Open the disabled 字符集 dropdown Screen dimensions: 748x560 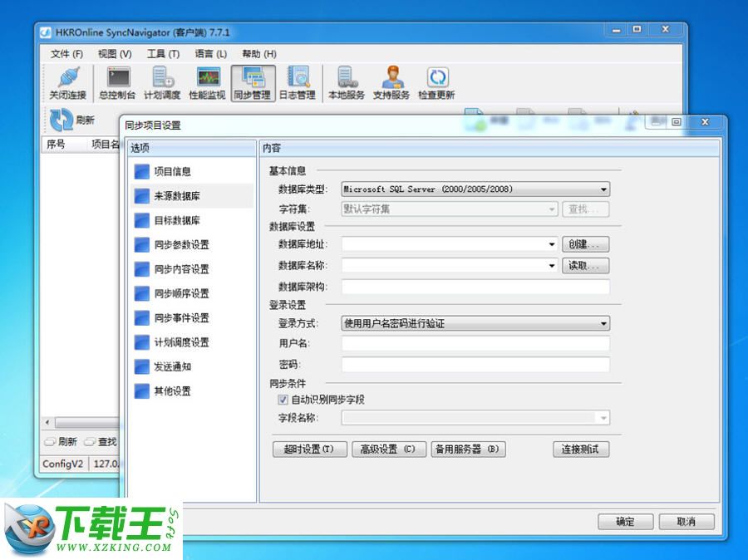[x=450, y=209]
